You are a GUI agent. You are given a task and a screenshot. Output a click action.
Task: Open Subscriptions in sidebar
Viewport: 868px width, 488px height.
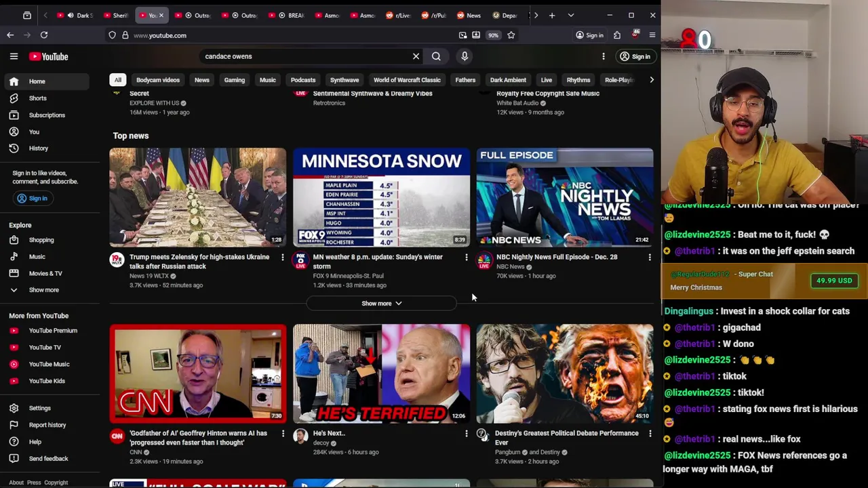pyautogui.click(x=47, y=115)
